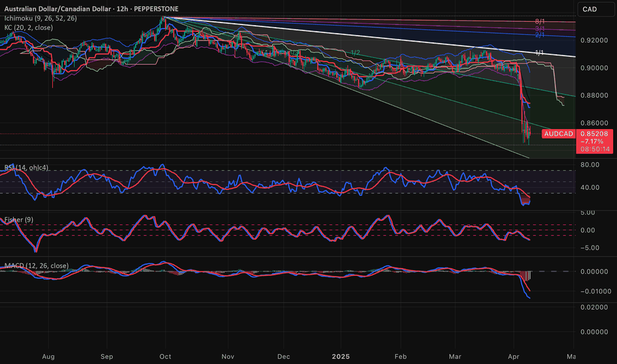Click the red AUDCAD symbol price tag
Screen dimensions: 617x364
pyautogui.click(x=558, y=134)
